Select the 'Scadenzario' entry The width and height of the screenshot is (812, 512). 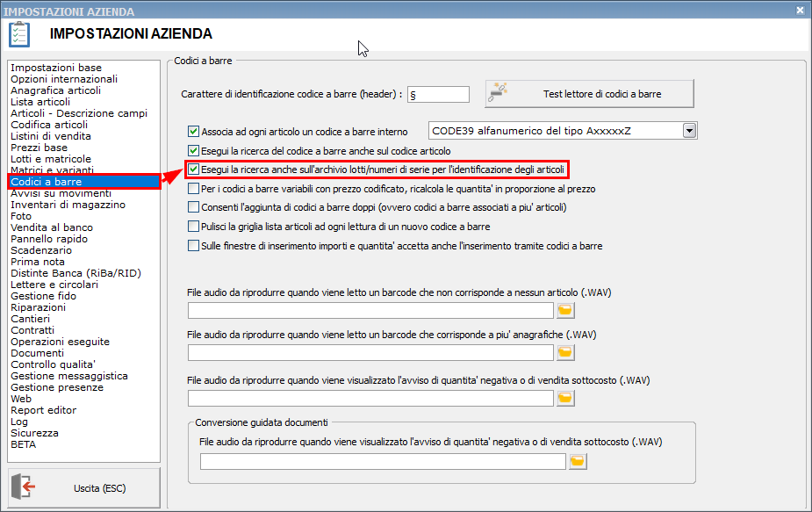point(41,250)
